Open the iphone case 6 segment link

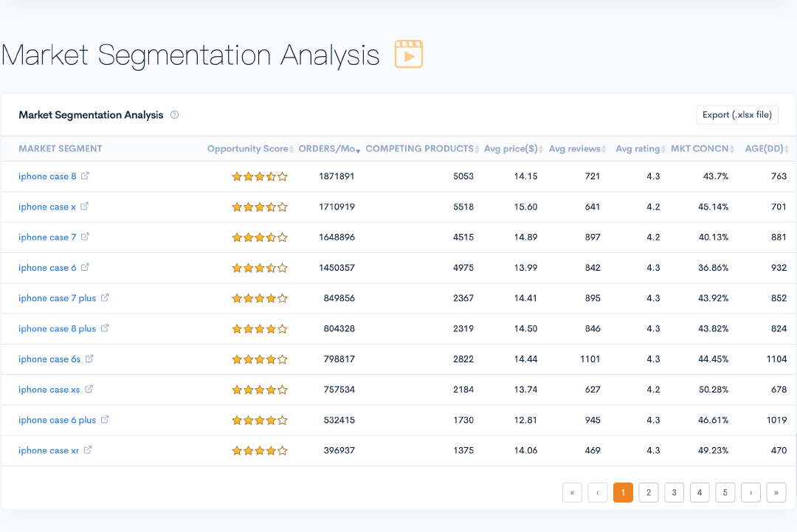pyautogui.click(x=47, y=268)
